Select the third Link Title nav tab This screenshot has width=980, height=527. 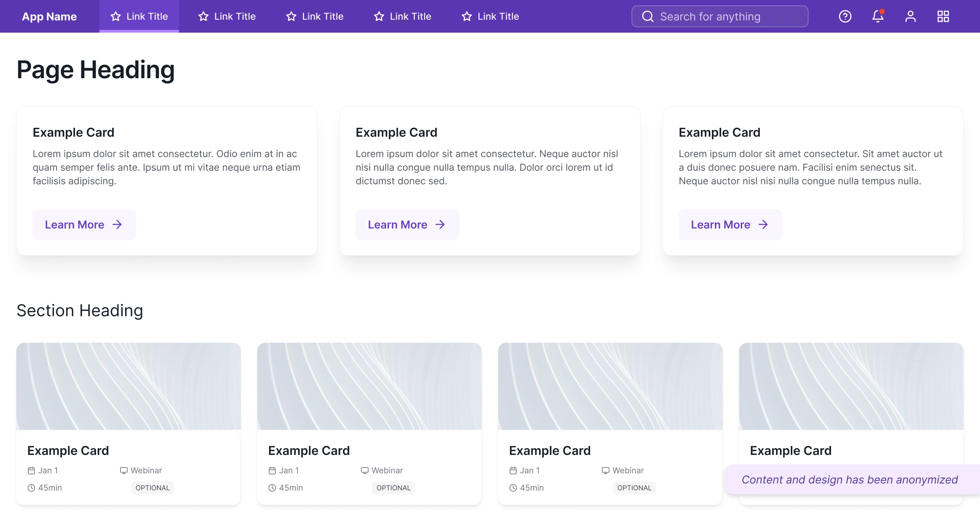point(315,16)
